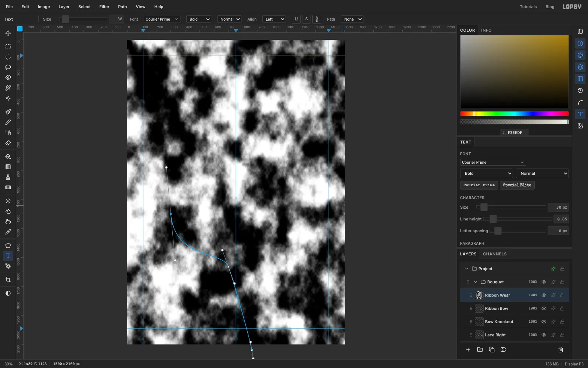This screenshot has width=588, height=368.
Task: Select the Polygon Shape tool
Action: pos(8,245)
